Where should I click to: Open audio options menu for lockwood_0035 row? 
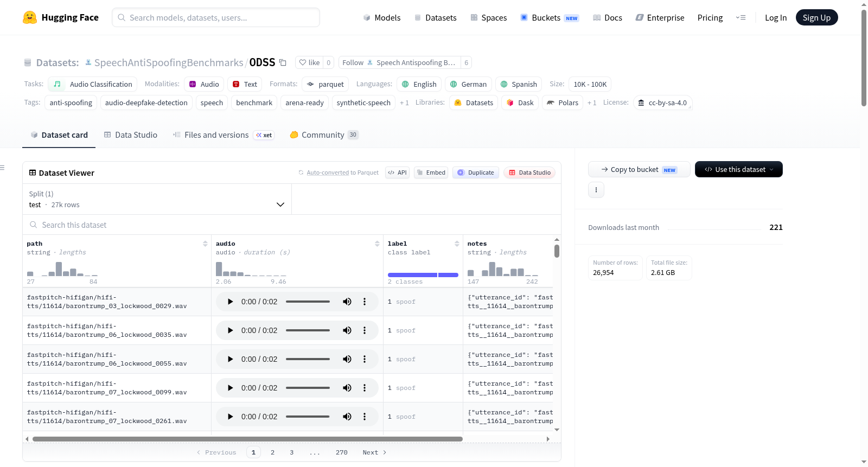tap(365, 330)
